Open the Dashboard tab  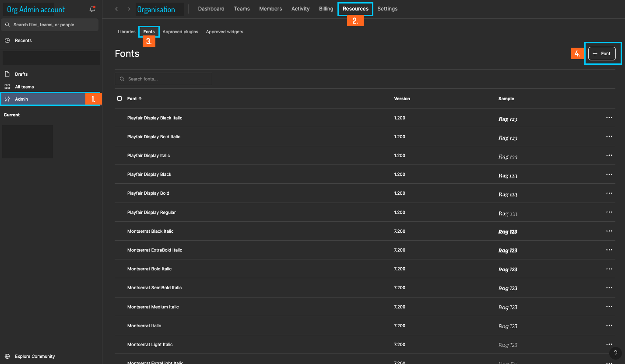coord(211,9)
